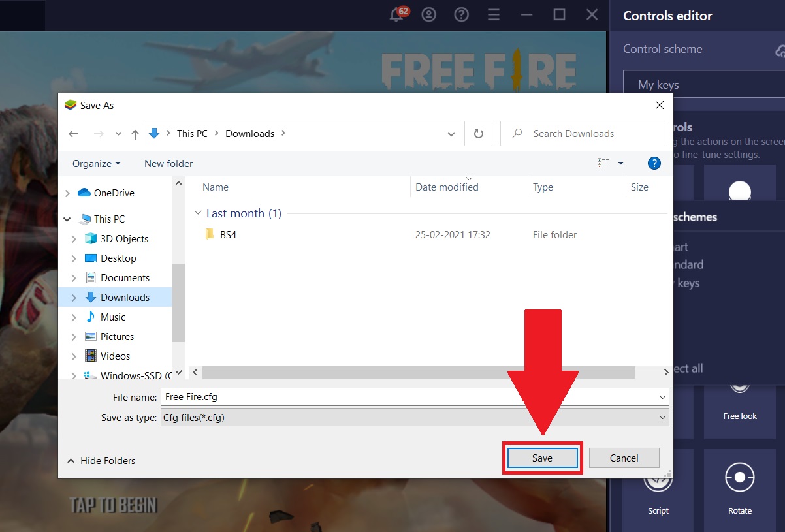Open the Organize menu
This screenshot has height=532, width=785.
95,163
